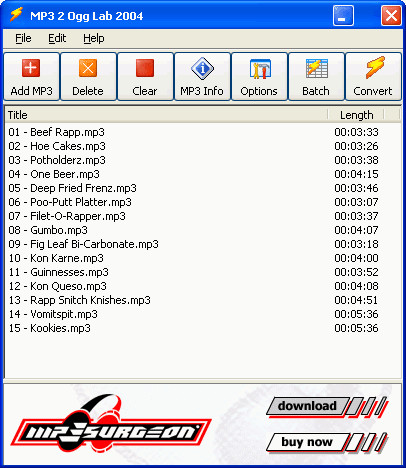Click the download banner button

[x=327, y=407]
